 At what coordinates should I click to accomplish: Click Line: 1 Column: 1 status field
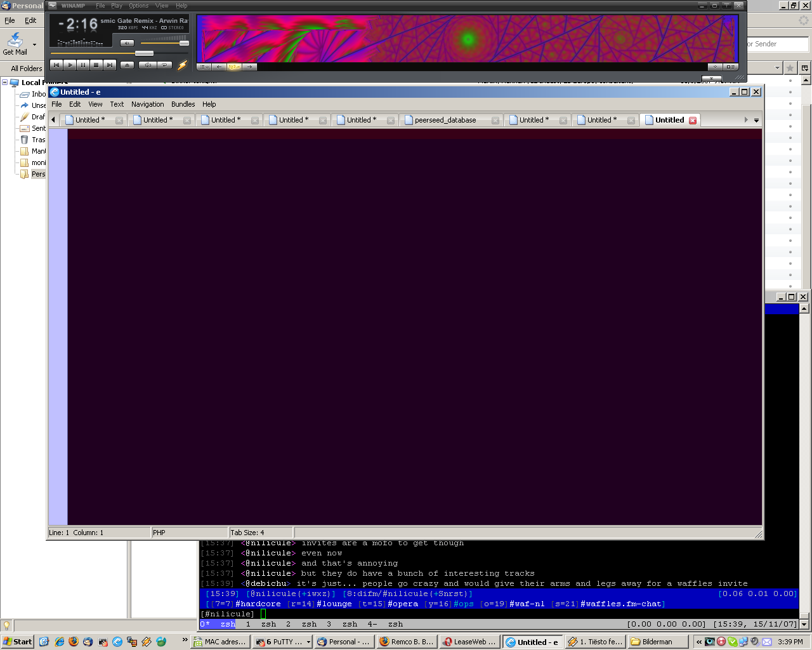click(x=99, y=533)
